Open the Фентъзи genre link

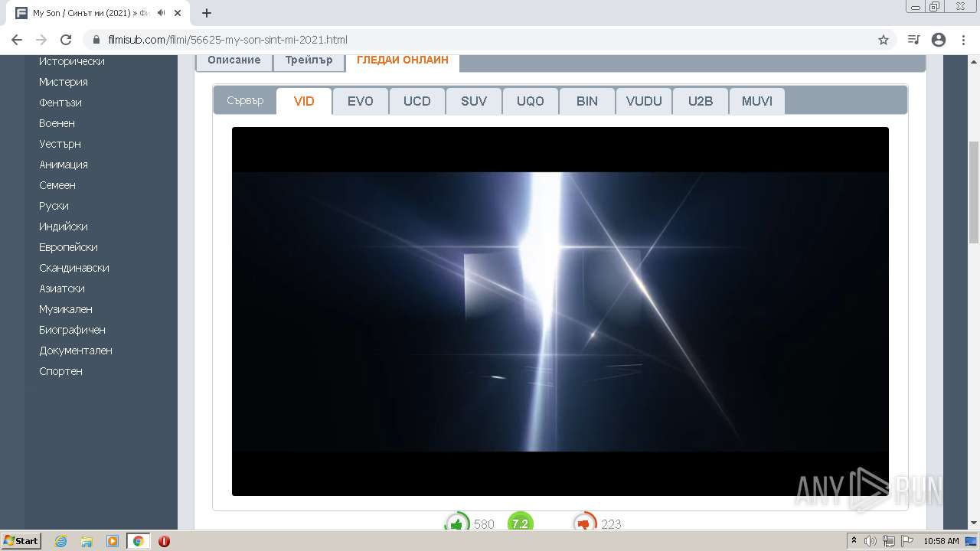pyautogui.click(x=60, y=103)
